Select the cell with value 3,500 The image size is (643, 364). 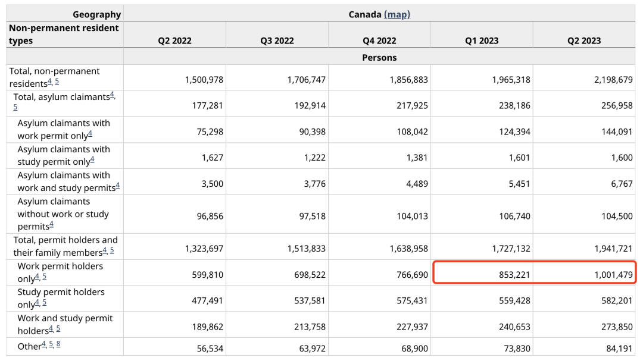point(174,182)
